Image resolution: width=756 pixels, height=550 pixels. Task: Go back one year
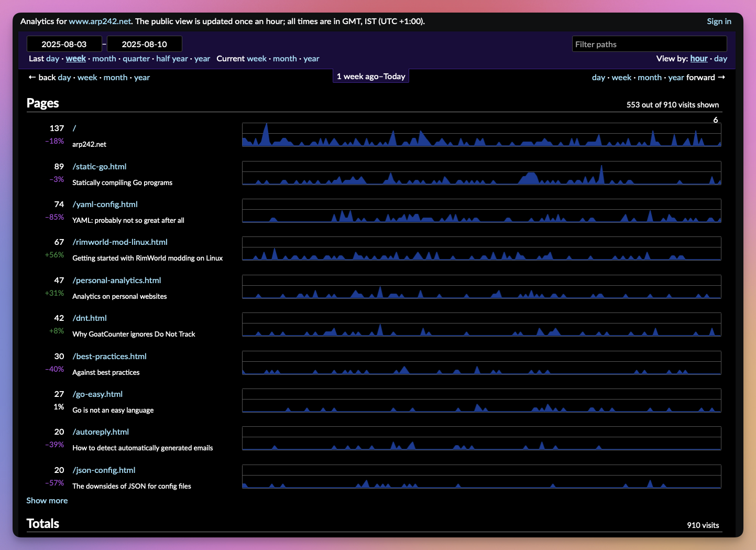pos(142,78)
